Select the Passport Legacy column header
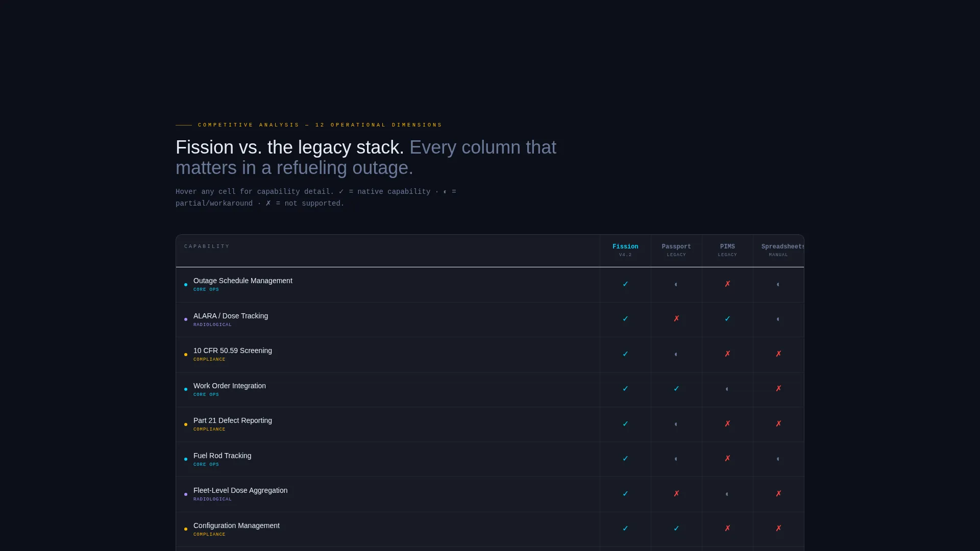The width and height of the screenshot is (980, 551). click(x=676, y=250)
